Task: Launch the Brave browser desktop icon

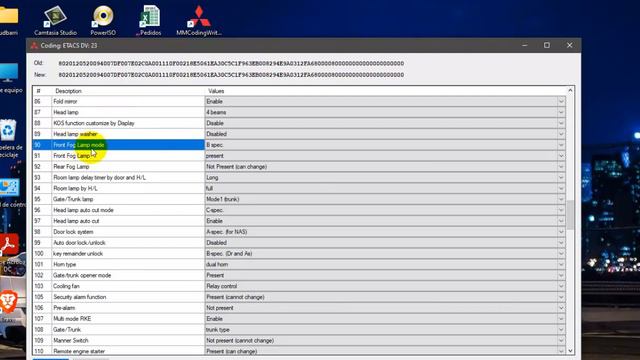Action: 8,305
